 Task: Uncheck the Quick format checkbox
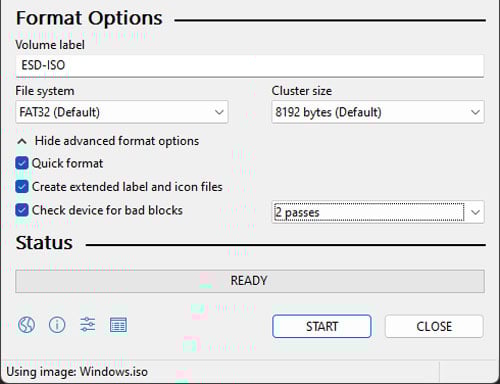[22, 163]
